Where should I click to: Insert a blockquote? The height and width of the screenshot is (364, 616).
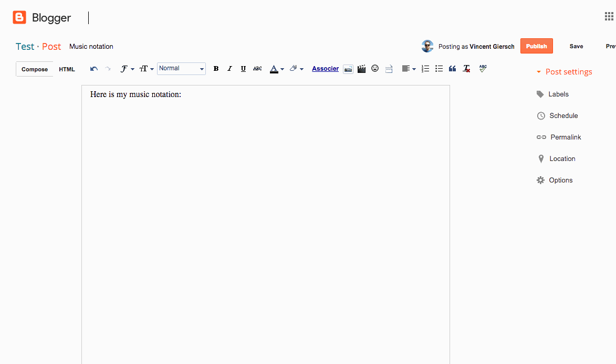coord(452,69)
